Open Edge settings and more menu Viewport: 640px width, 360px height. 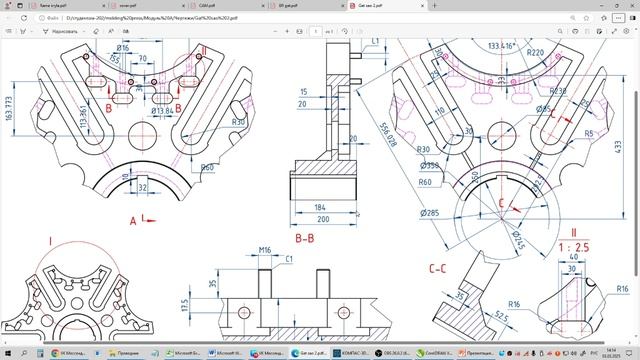(x=618, y=18)
